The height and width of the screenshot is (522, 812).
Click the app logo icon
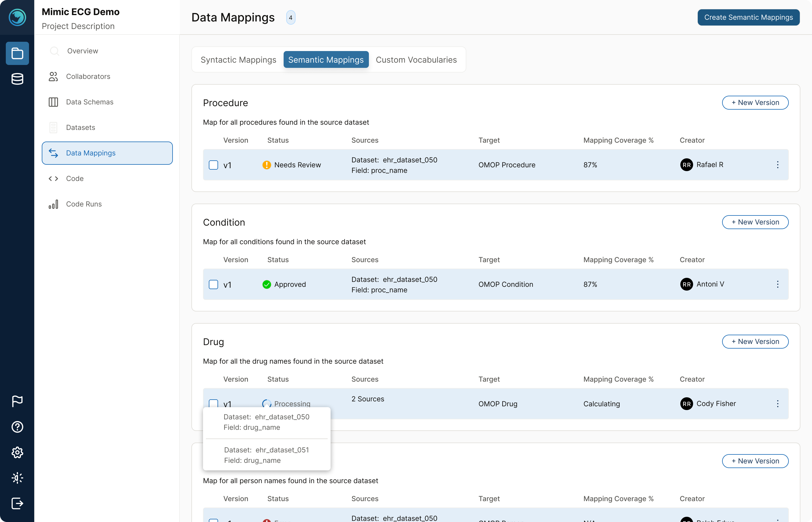pyautogui.click(x=17, y=17)
